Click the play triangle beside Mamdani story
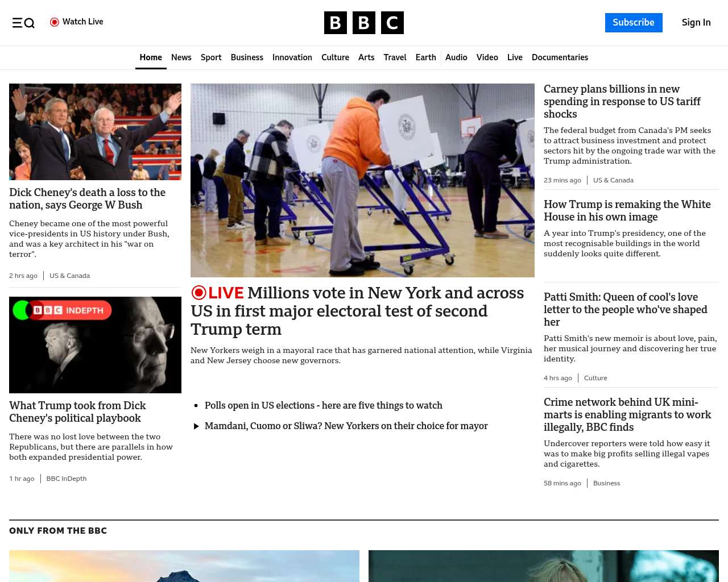The image size is (728, 582). pos(196,426)
